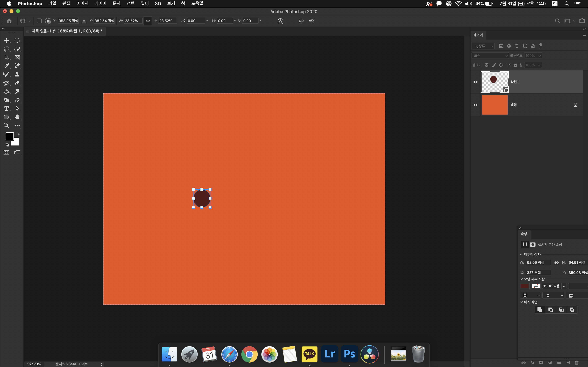This screenshot has width=588, height=367.
Task: Toggle visibility of 배경 layer
Action: 475,105
